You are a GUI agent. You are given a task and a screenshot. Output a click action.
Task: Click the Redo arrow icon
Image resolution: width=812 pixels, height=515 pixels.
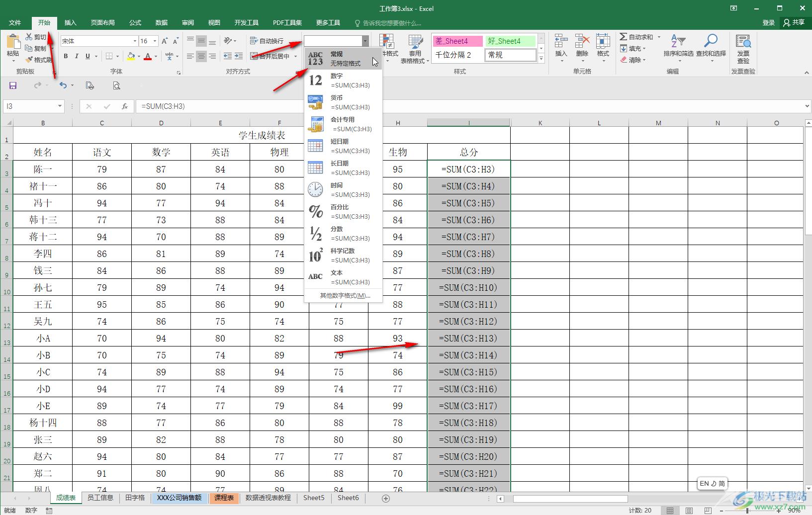pyautogui.click(x=38, y=86)
